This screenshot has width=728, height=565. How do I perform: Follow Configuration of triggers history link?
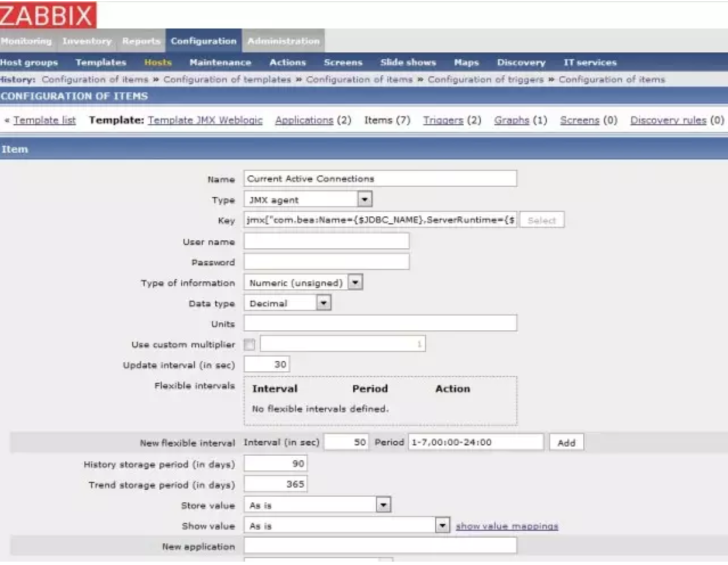(485, 79)
